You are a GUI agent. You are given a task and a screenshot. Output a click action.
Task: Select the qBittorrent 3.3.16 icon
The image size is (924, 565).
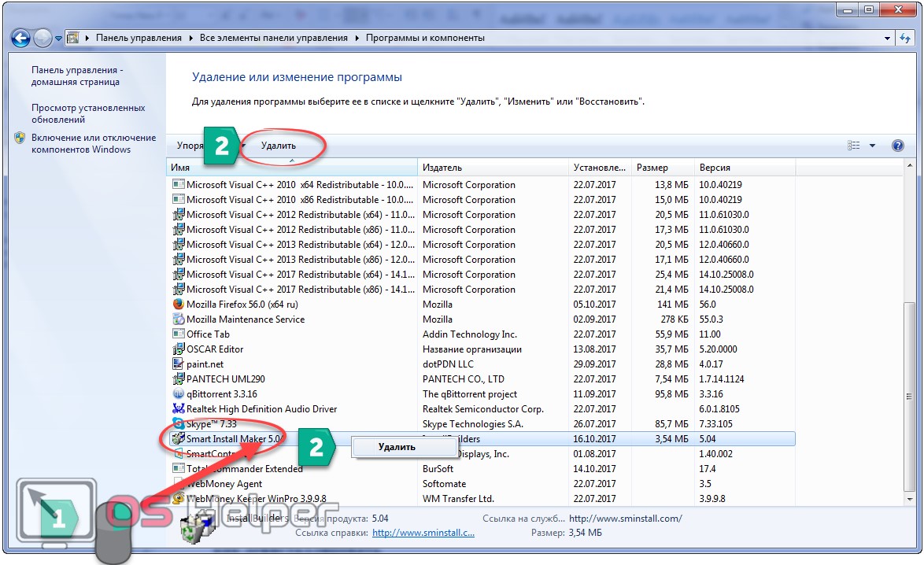179,394
